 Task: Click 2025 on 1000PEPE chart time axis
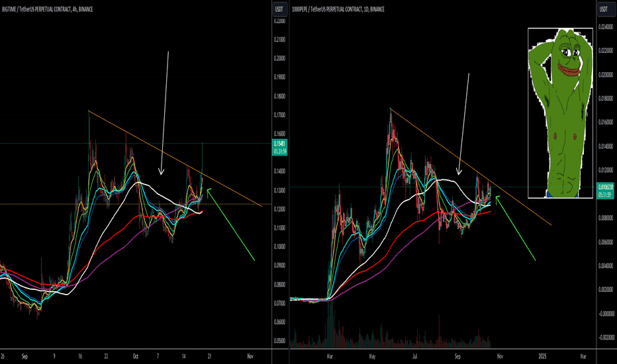tap(542, 357)
